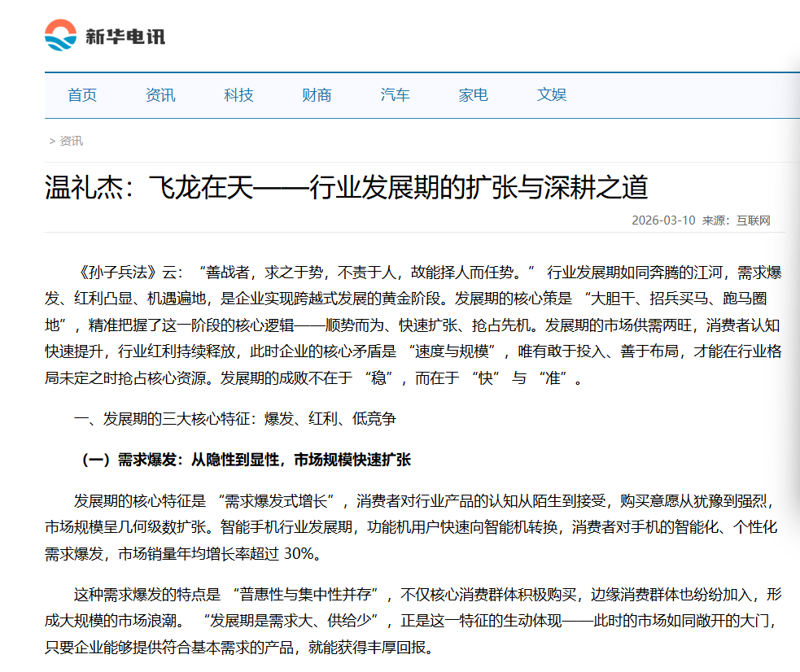Navigate to the 财商 section

316,95
